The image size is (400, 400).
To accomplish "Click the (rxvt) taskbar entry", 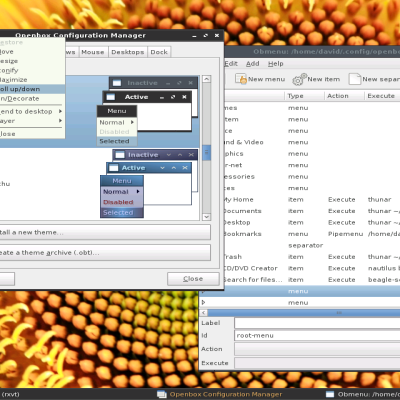I will [x=10, y=394].
